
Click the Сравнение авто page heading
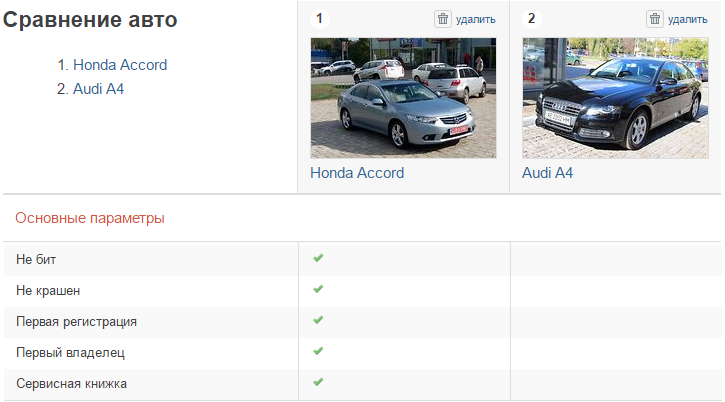point(91,20)
